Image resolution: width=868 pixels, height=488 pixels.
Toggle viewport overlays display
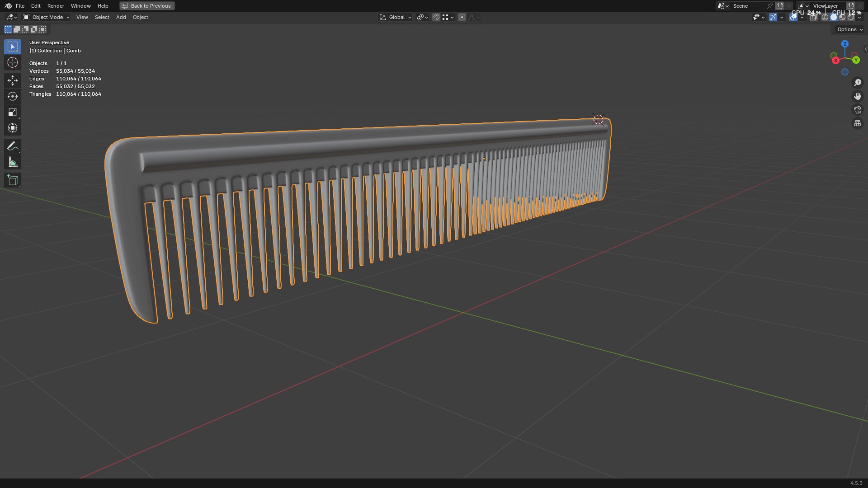click(793, 17)
